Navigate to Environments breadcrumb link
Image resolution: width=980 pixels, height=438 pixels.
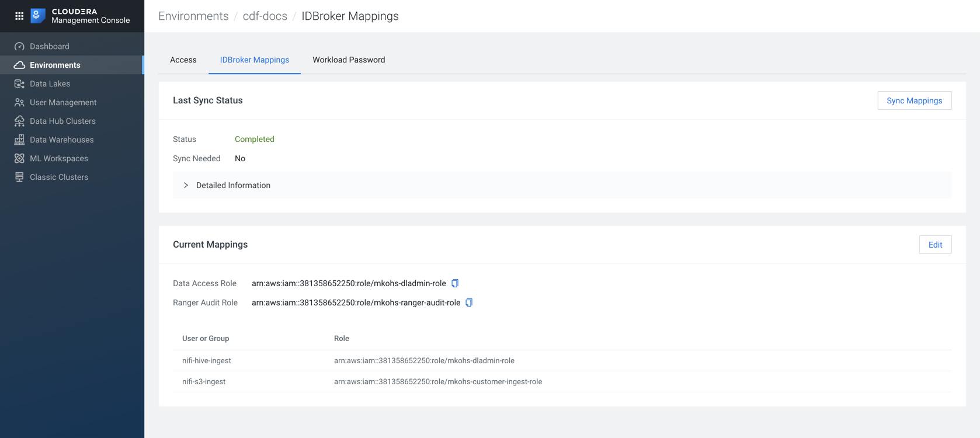(193, 16)
